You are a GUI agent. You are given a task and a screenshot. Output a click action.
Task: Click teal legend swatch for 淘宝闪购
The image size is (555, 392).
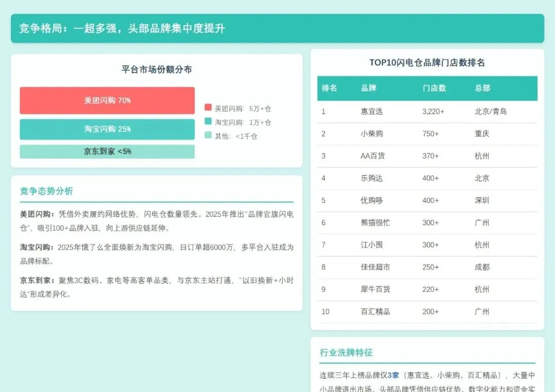(208, 121)
